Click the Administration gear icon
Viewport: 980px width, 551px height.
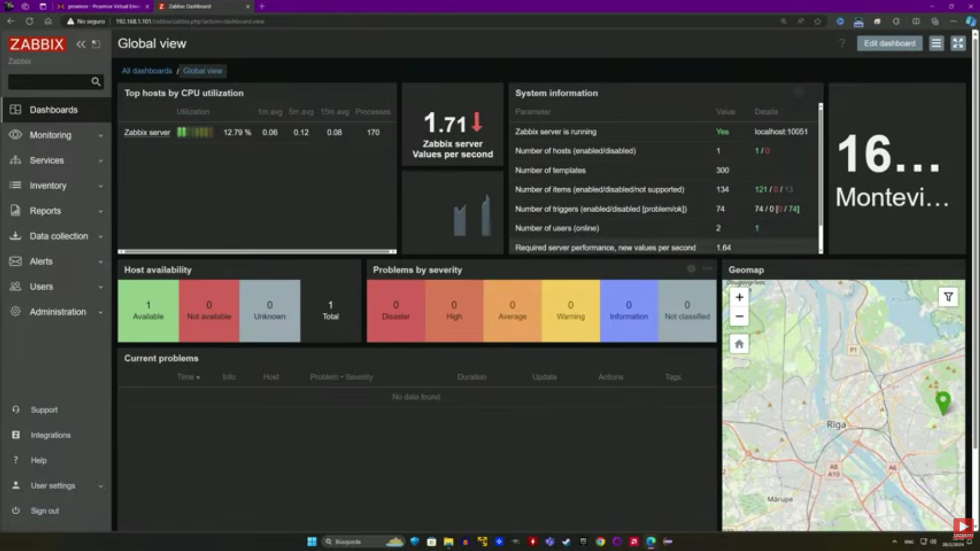pos(15,311)
